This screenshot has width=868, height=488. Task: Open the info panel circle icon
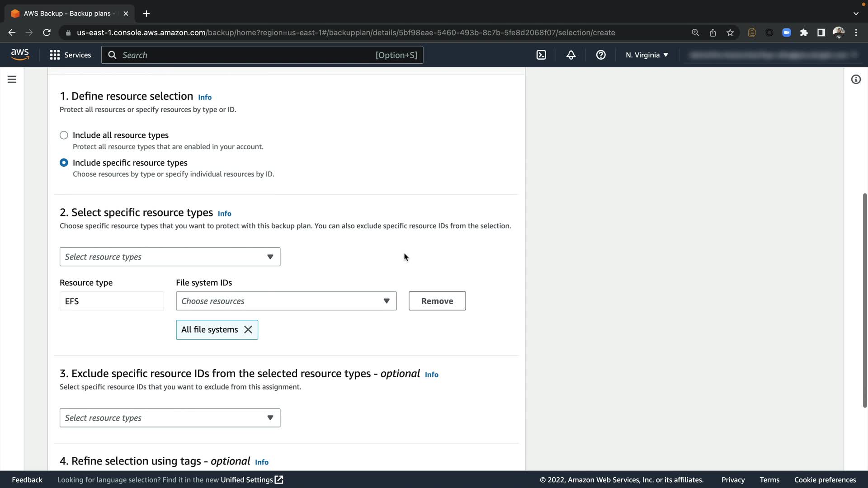point(856,80)
